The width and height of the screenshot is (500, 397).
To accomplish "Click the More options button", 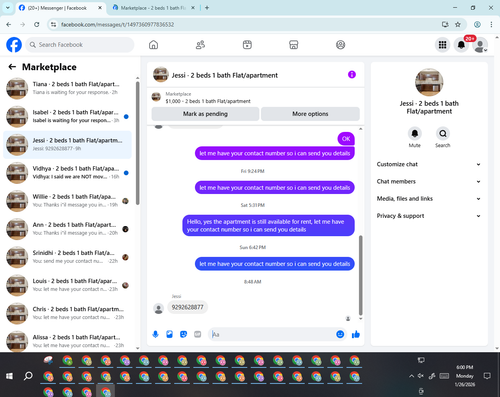I will pos(310,114).
